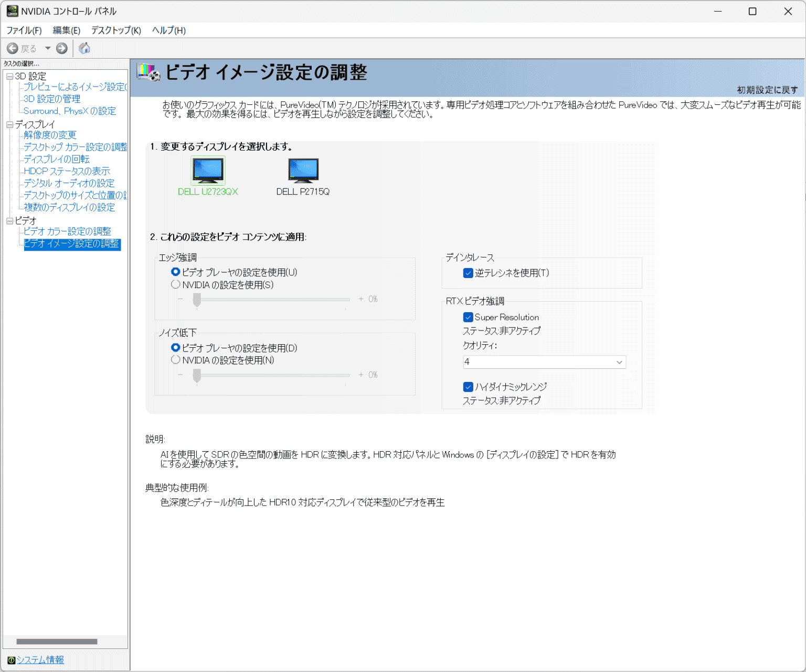The width and height of the screenshot is (806, 672).
Task: Open the home page via toolbar house icon
Action: (84, 48)
